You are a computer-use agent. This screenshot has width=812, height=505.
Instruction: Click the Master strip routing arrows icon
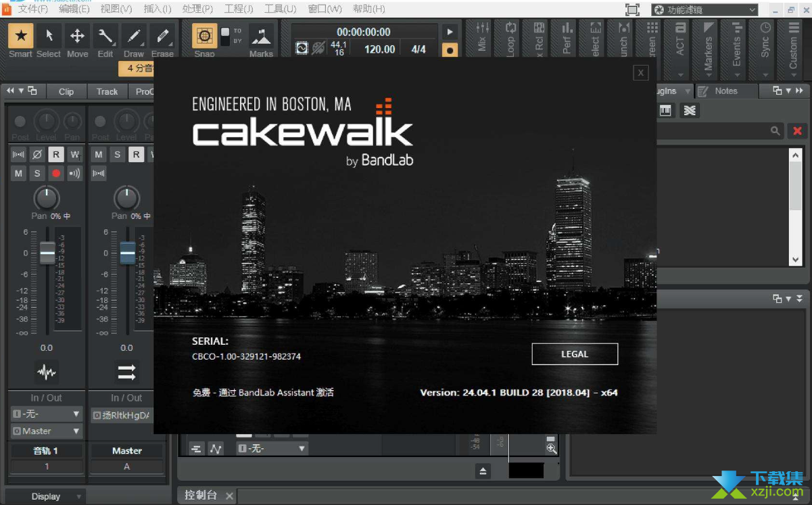pos(126,372)
